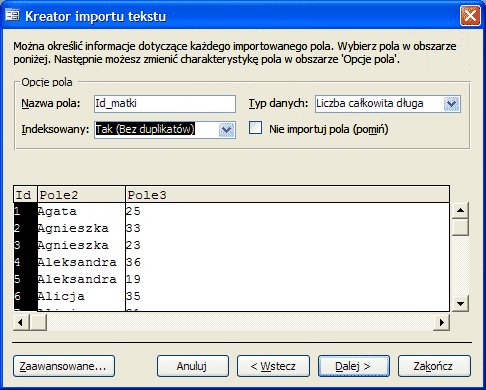The image size is (486, 390).
Task: Close the Kreator importu tekstu dialog
Action: click(x=470, y=15)
